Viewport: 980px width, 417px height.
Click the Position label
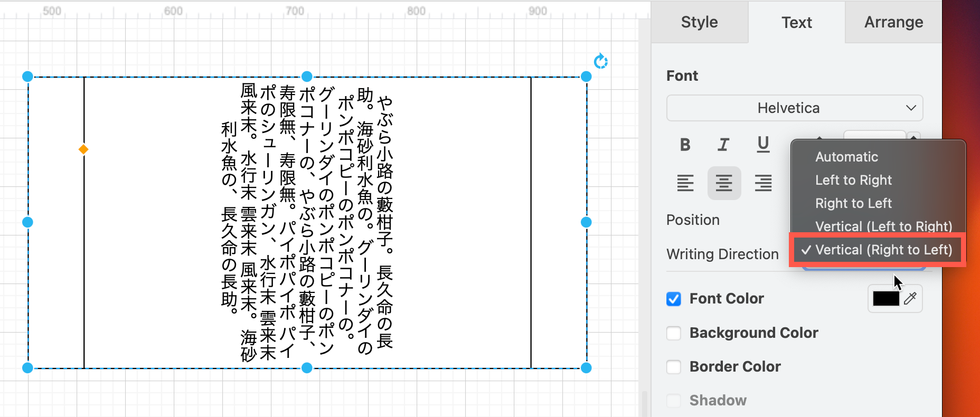click(x=693, y=220)
